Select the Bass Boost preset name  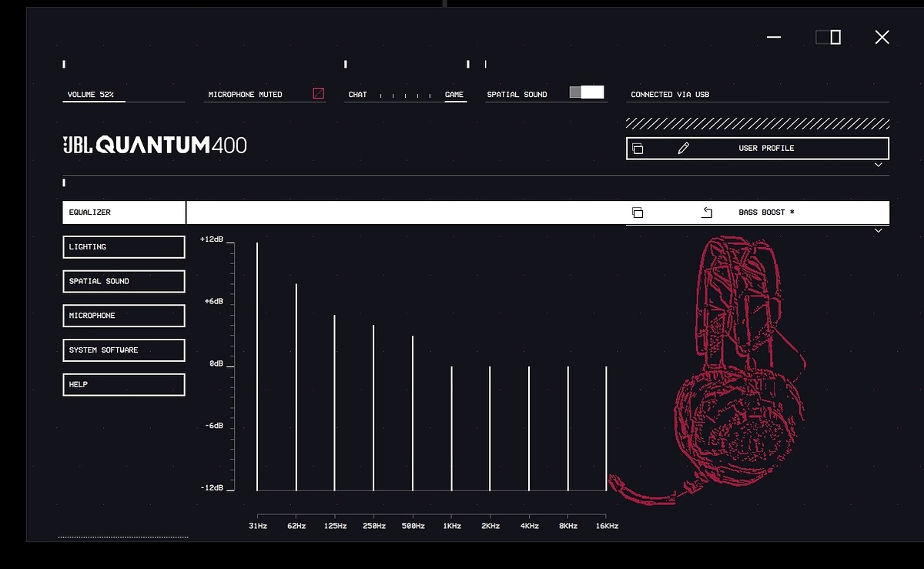(x=766, y=213)
